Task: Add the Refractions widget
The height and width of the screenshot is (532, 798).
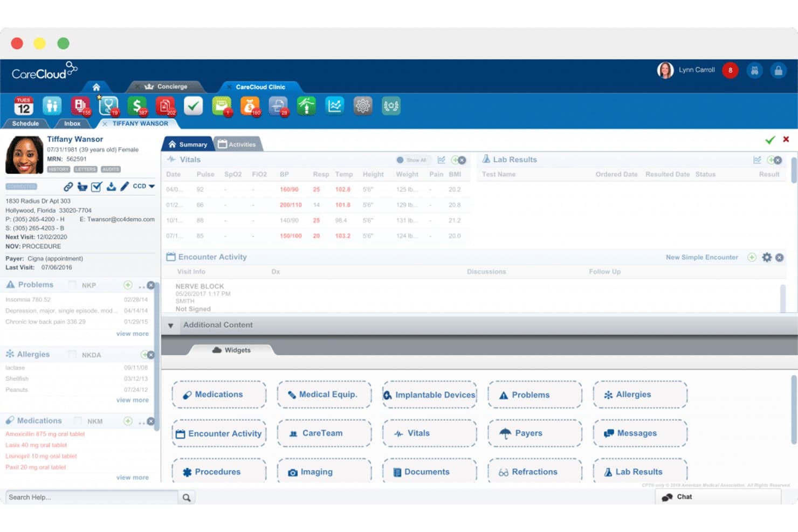Action: pyautogui.click(x=535, y=472)
